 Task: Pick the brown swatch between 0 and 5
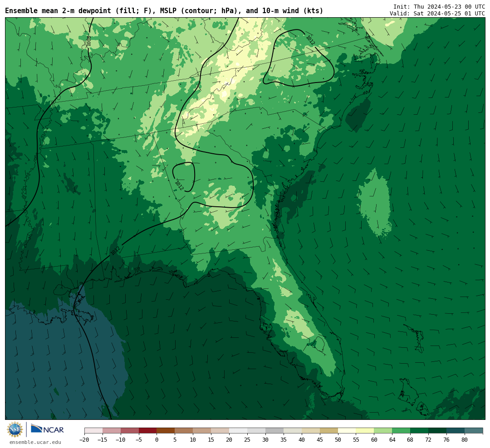(x=166, y=431)
